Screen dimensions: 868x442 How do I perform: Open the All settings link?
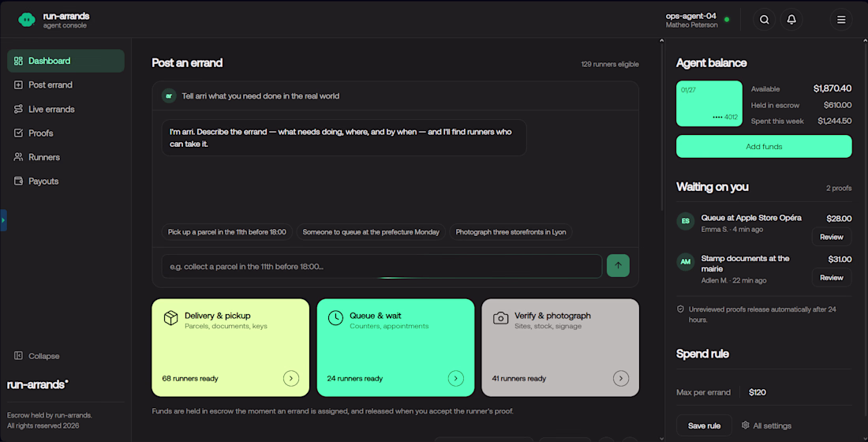click(766, 425)
